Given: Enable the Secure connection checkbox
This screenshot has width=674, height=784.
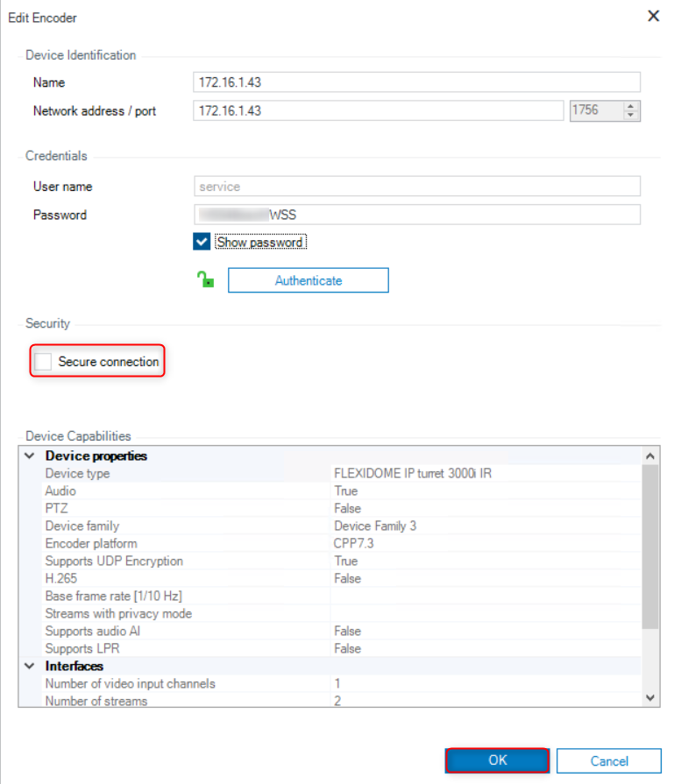Looking at the screenshot, I should tap(43, 362).
